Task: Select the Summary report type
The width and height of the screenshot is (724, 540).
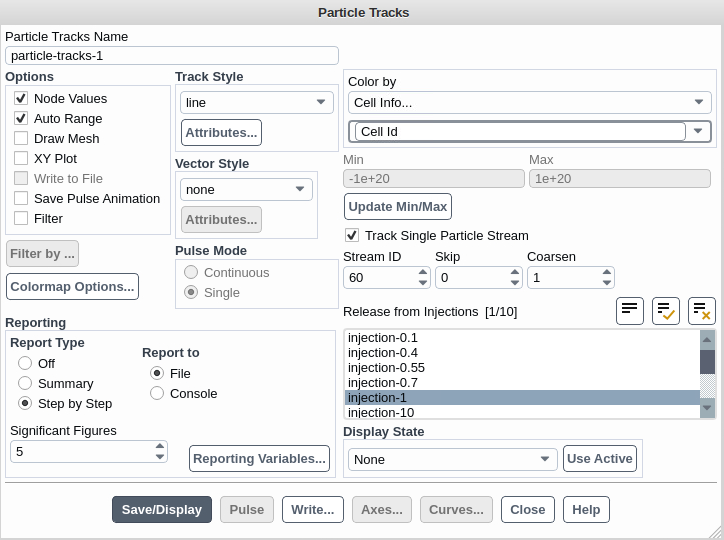Action: (x=25, y=384)
